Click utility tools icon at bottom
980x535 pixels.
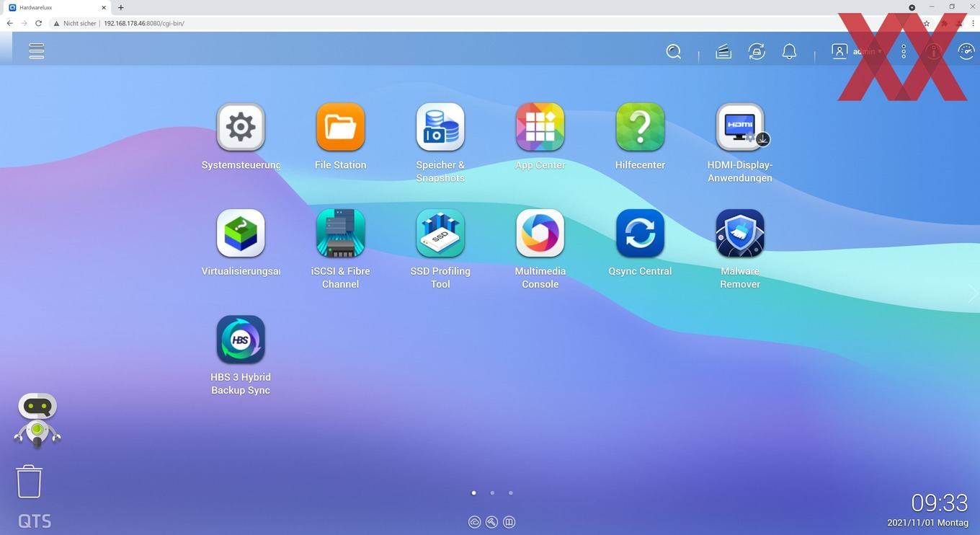(x=491, y=522)
